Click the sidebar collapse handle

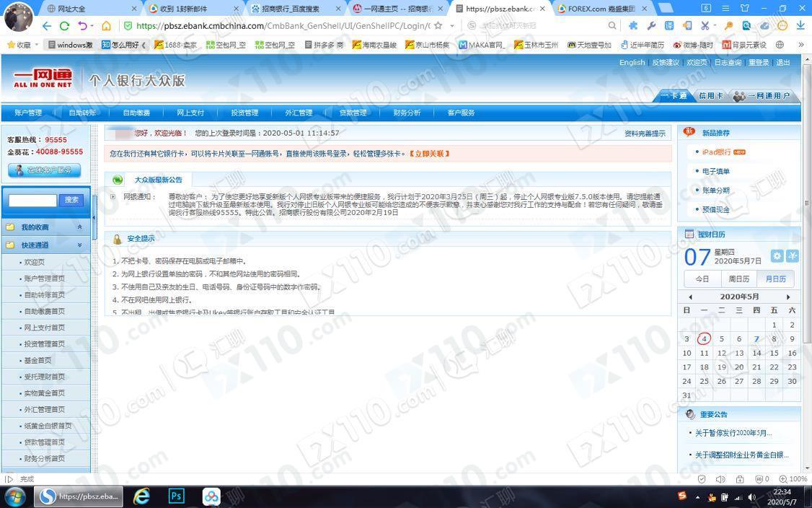pyautogui.click(x=94, y=218)
